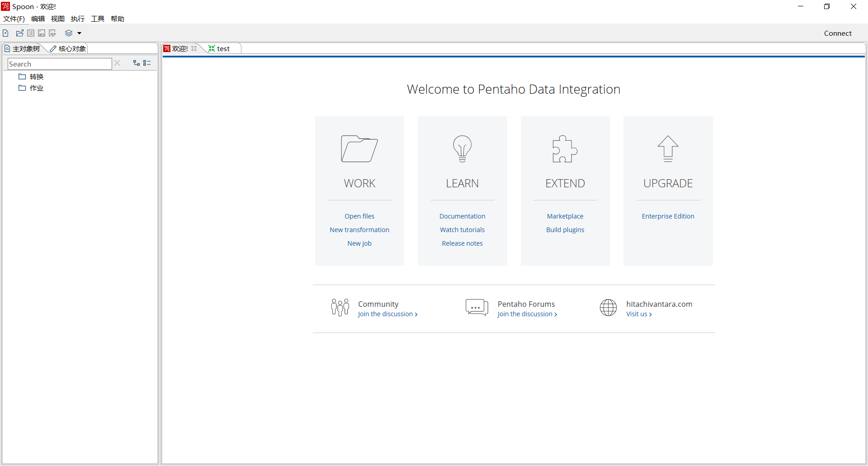This screenshot has width=868, height=466.
Task: Click the Open file toolbar icon
Action: pyautogui.click(x=19, y=33)
